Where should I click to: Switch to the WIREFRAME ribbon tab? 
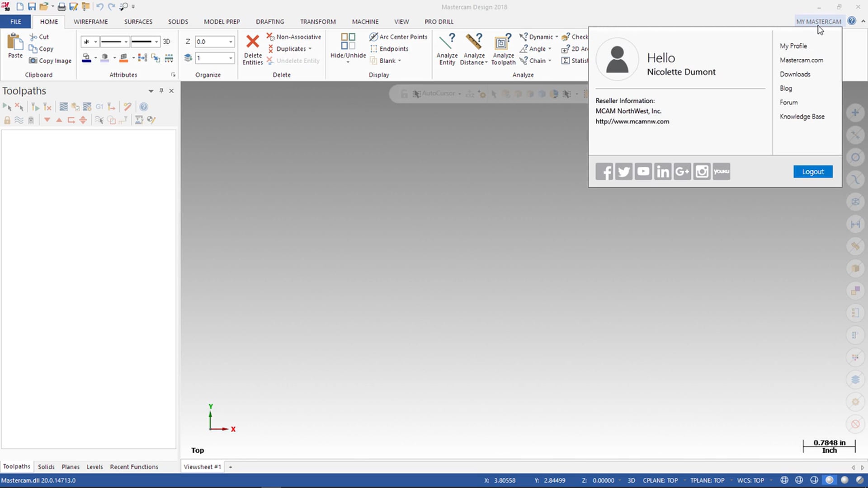(91, 21)
